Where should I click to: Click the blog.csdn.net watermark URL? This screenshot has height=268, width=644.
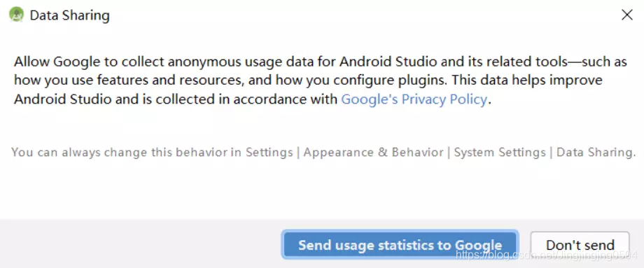(547, 255)
